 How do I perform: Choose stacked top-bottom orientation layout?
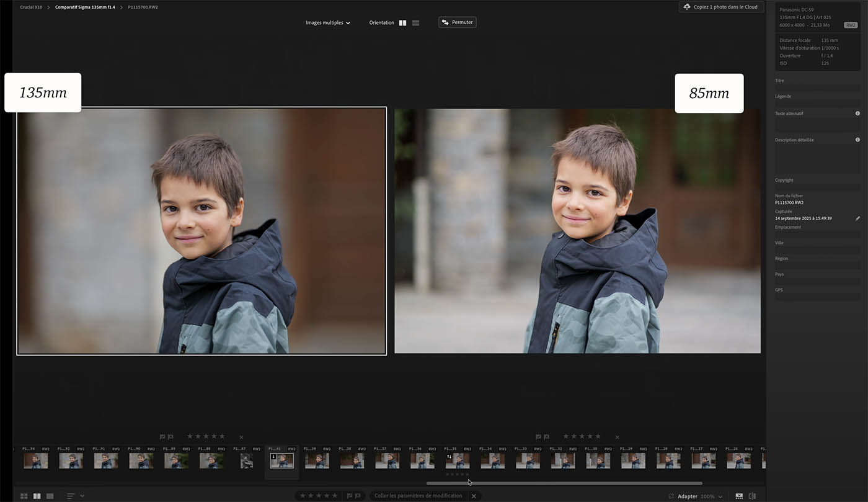[x=415, y=23]
